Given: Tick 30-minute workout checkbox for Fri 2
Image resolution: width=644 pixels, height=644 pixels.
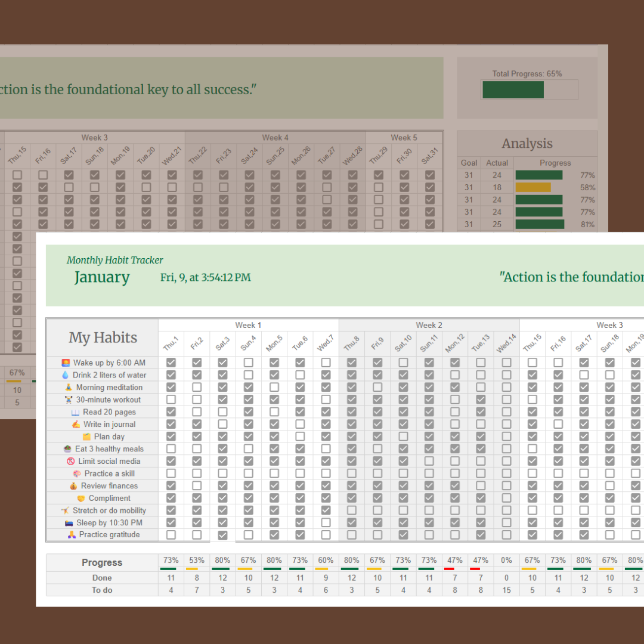Looking at the screenshot, I should (x=197, y=400).
